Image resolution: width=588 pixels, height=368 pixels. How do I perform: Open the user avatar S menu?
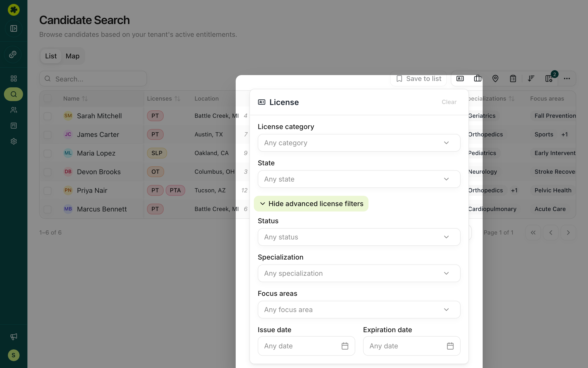pyautogui.click(x=14, y=355)
